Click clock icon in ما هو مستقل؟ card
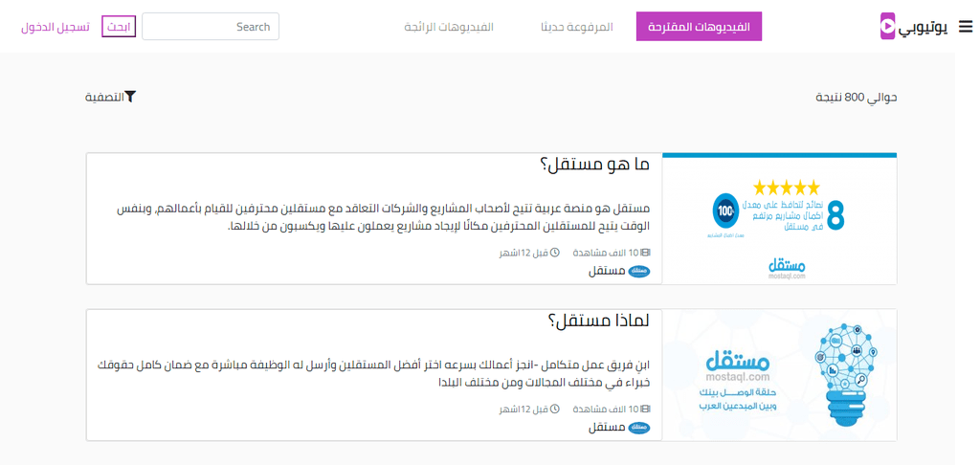Viewport: 980px width, 465px height. point(554,254)
